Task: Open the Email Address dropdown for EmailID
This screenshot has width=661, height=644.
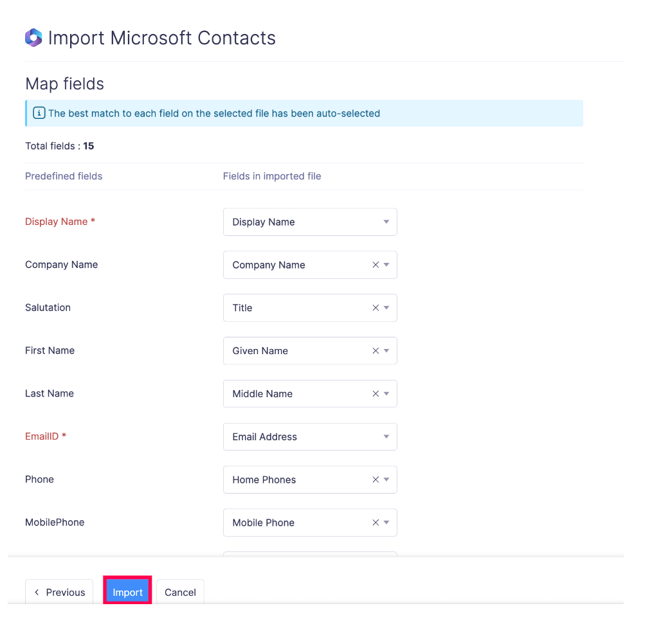Action: [386, 436]
